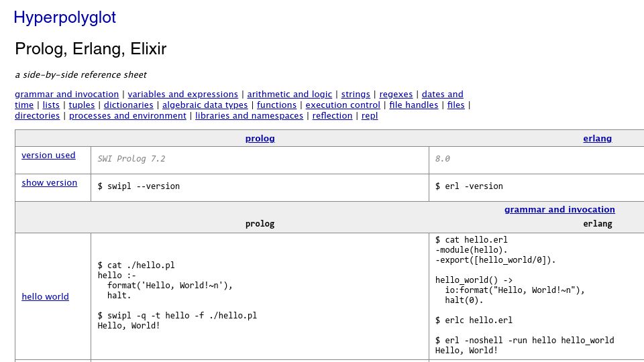Click the '$ erl -version' command text
This screenshot has width=644, height=362.
(x=469, y=186)
